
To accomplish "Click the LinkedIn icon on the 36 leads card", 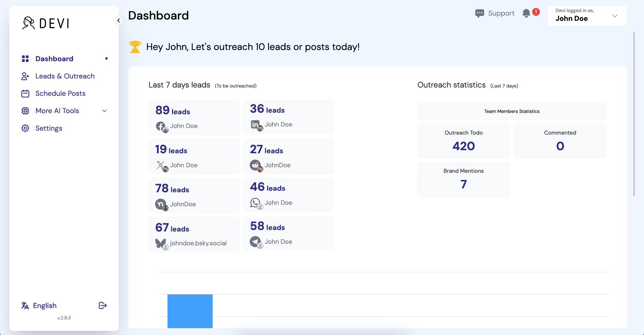I will click(256, 125).
